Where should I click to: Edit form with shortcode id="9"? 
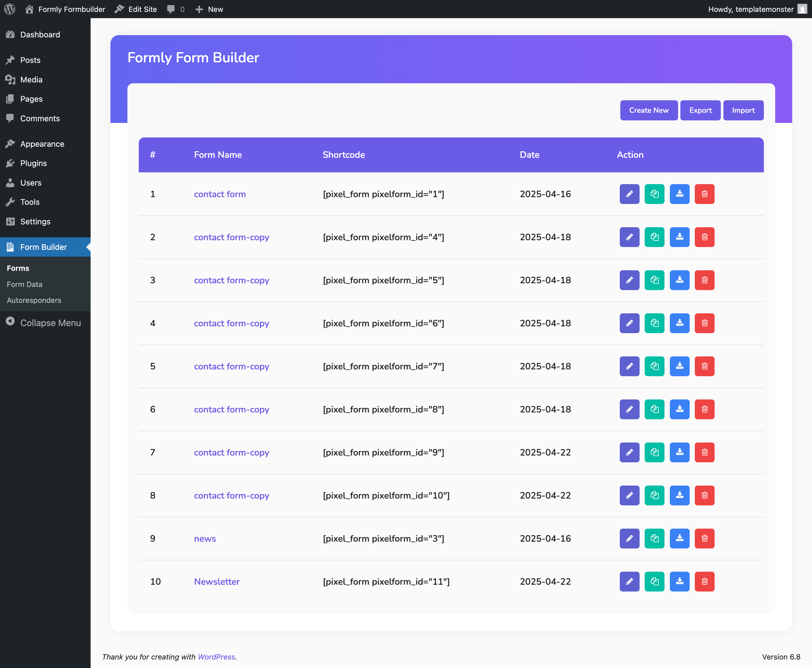point(629,452)
